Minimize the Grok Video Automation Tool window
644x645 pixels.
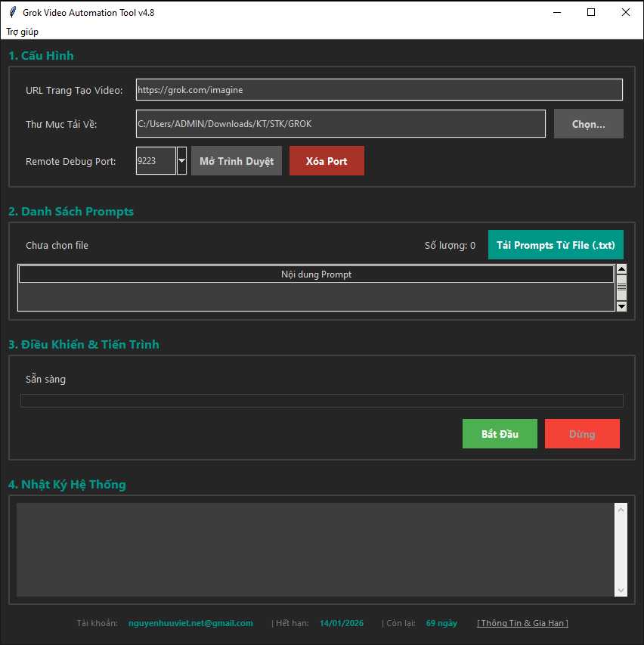click(x=557, y=12)
